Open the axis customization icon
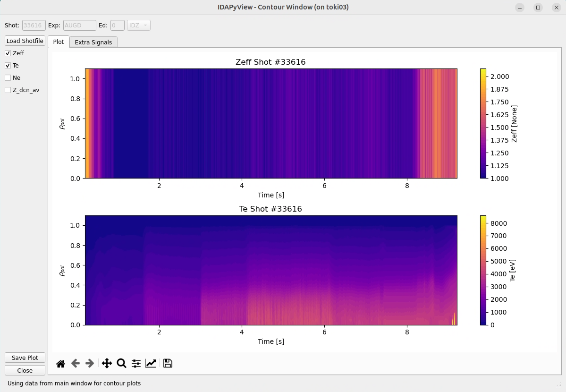 point(151,363)
